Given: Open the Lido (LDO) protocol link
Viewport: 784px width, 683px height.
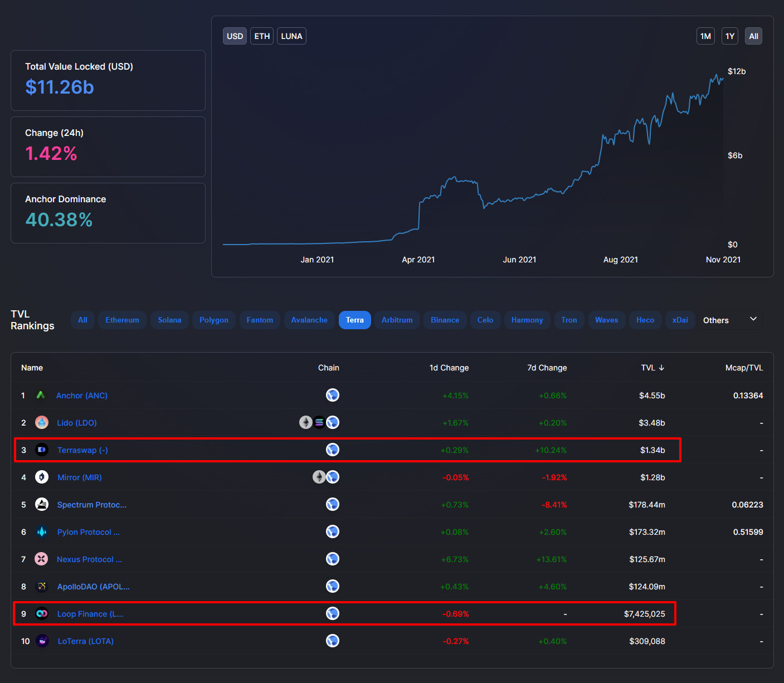Looking at the screenshot, I should (77, 423).
